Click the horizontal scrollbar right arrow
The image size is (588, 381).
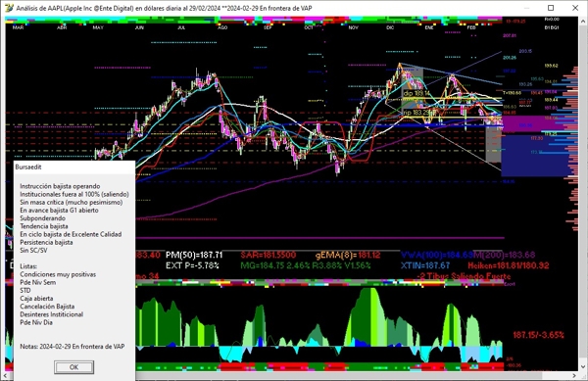[574, 375]
